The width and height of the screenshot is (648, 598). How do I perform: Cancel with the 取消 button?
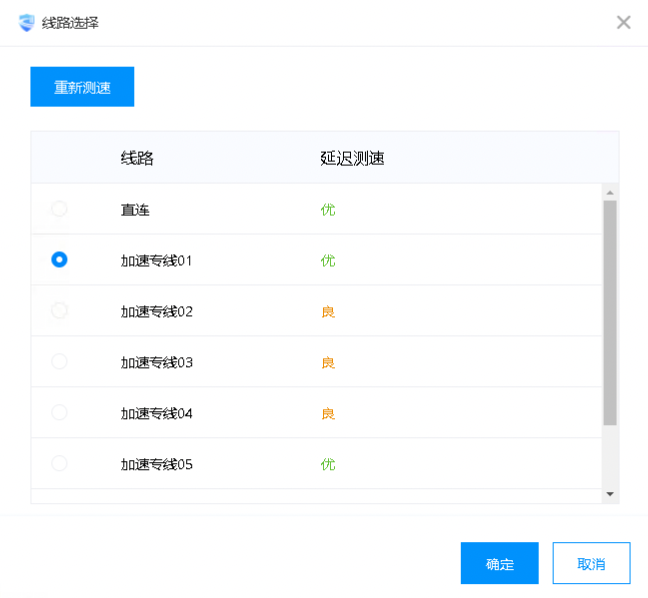[x=591, y=563]
